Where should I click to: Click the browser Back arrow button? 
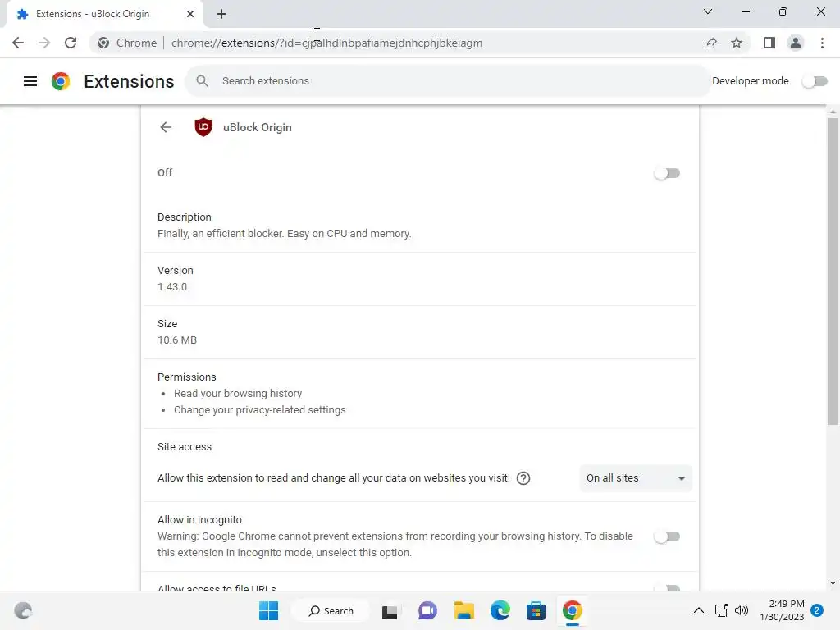[x=18, y=43]
